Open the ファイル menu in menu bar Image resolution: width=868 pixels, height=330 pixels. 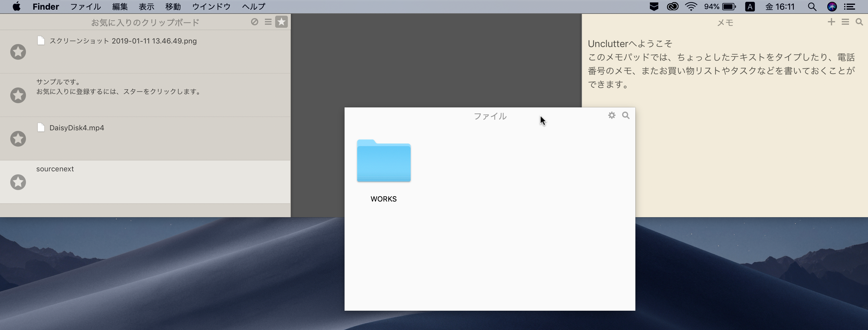pos(85,7)
